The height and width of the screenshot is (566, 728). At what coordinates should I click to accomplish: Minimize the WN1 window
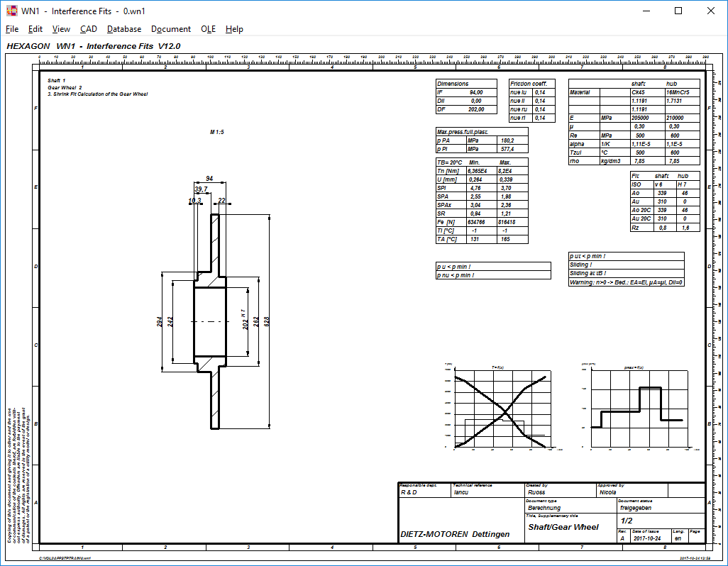pyautogui.click(x=646, y=11)
